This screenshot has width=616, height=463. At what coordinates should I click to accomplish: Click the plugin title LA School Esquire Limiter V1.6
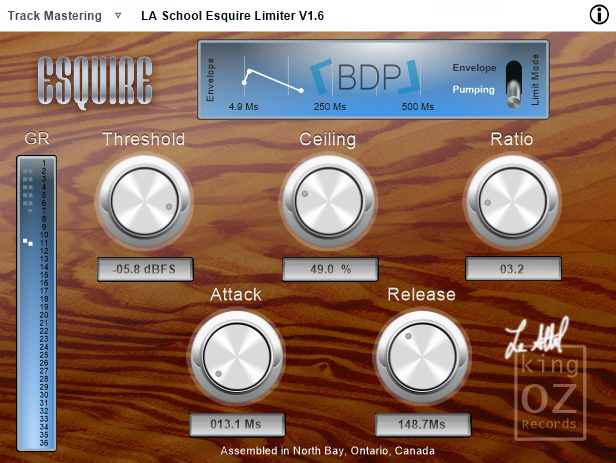point(232,16)
